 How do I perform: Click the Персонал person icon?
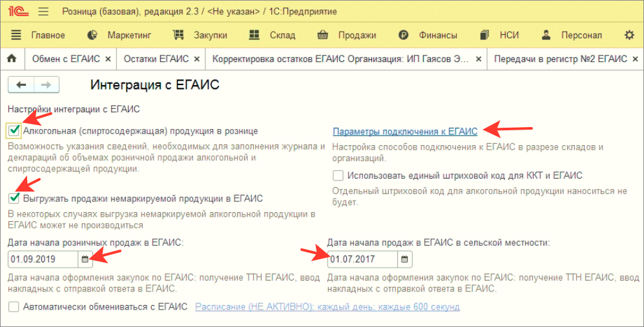click(x=546, y=35)
